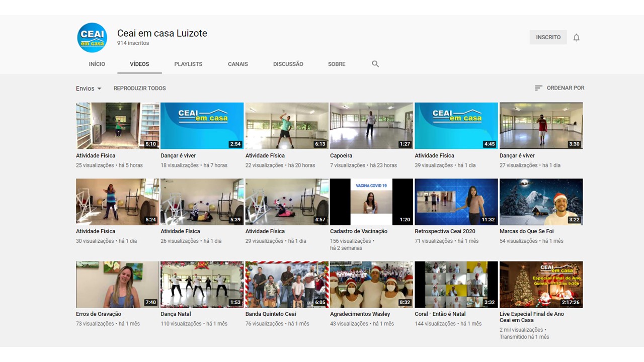Click the channel name Ceai em casa Luizote
The height and width of the screenshot is (362, 644).
[x=162, y=33]
